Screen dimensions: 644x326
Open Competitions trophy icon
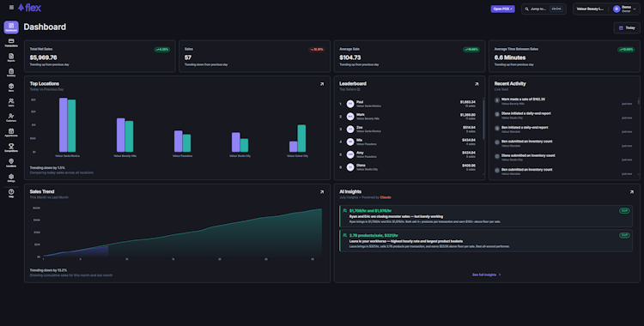[11, 148]
